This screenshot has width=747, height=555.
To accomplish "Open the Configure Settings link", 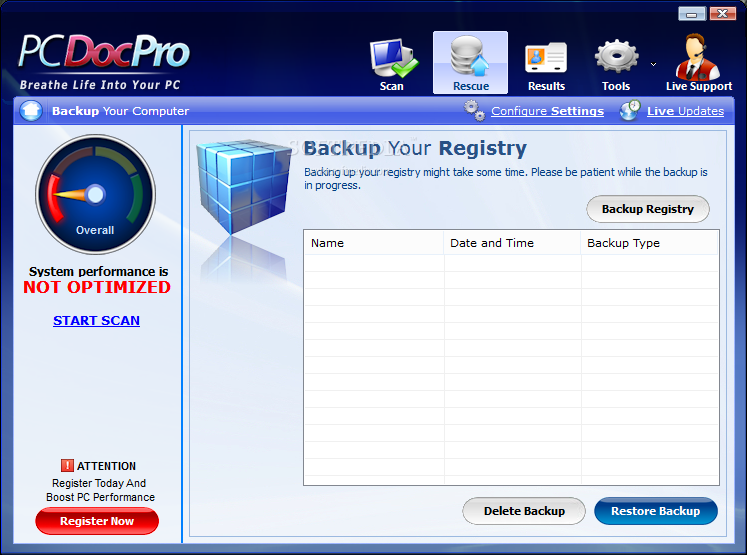I will point(547,111).
